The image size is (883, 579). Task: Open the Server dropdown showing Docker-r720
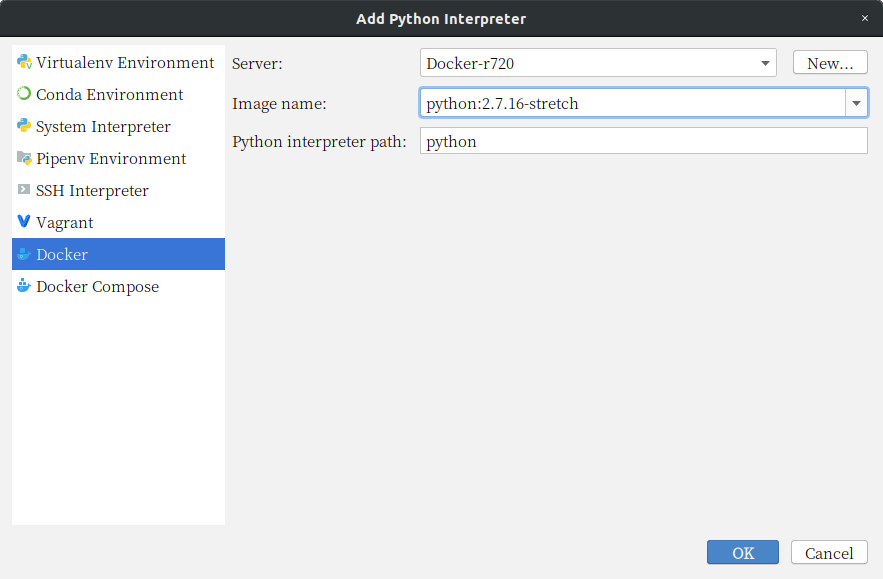598,63
